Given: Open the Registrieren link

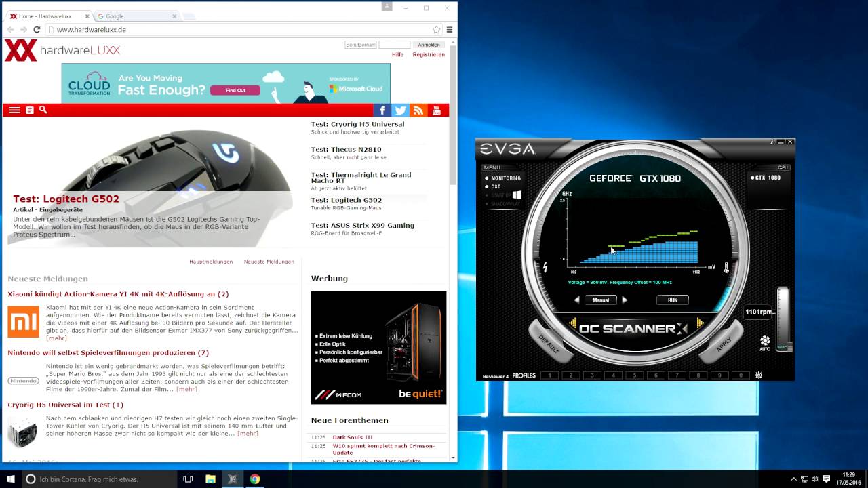Looking at the screenshot, I should point(429,54).
